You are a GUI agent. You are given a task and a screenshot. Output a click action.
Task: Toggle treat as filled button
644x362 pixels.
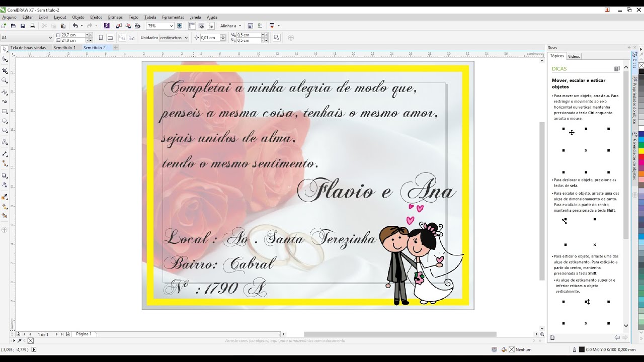[x=276, y=38]
